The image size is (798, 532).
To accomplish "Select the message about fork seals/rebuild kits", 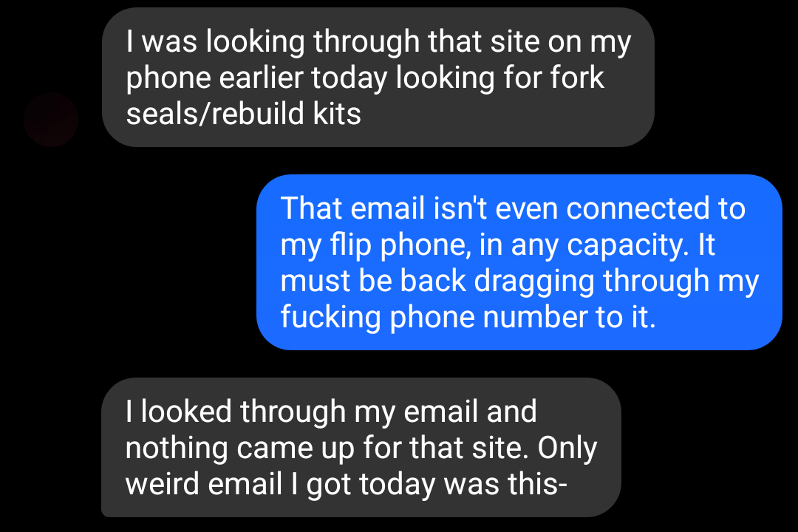I will pyautogui.click(x=378, y=78).
